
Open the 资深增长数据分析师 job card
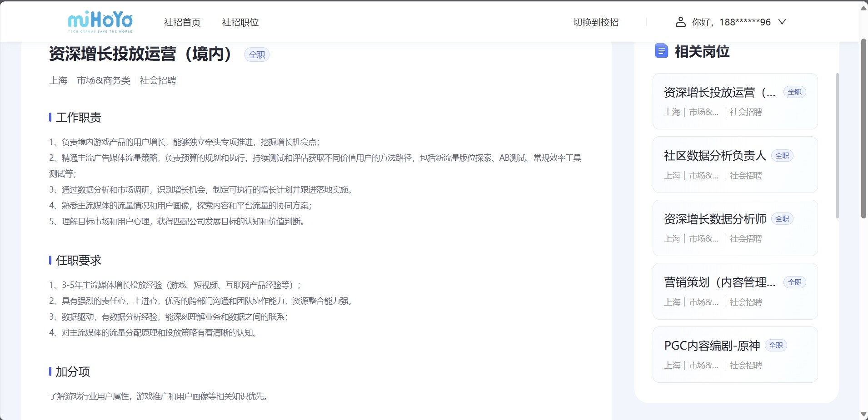click(x=714, y=219)
